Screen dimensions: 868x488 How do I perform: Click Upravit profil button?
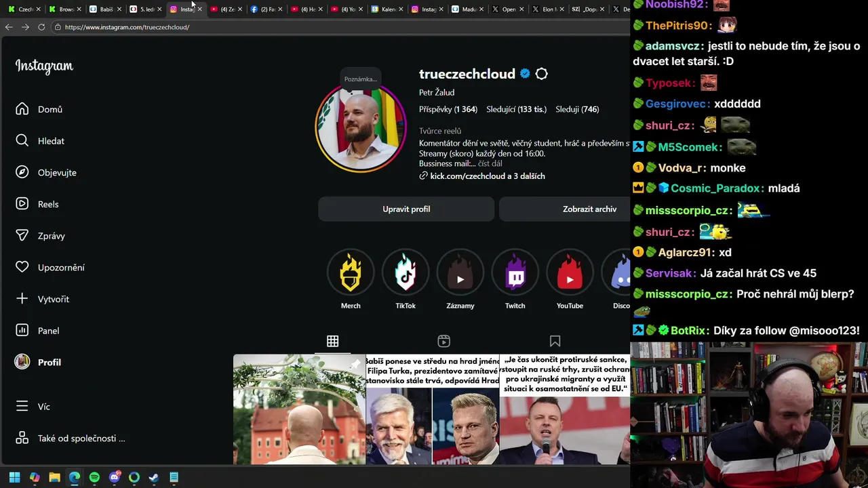point(406,209)
